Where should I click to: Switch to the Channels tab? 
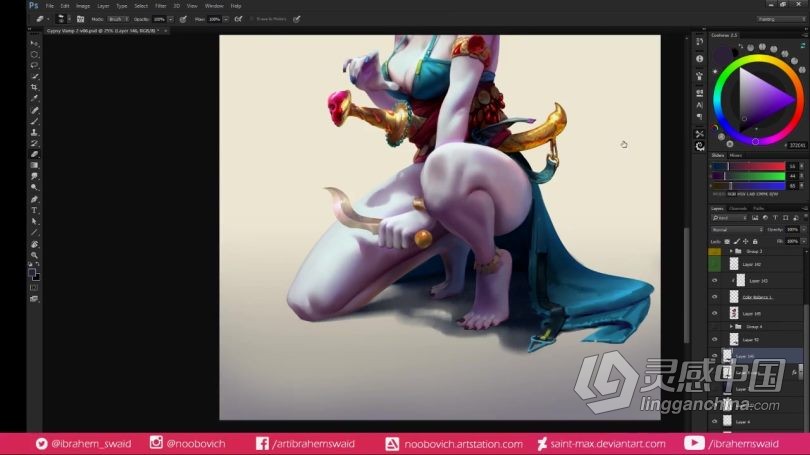(738, 208)
